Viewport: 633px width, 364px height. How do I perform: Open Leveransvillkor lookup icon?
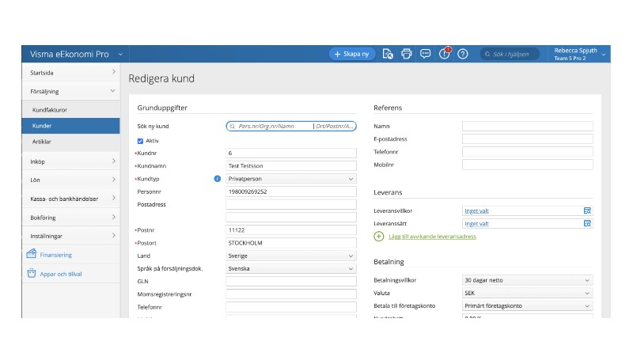pyautogui.click(x=587, y=210)
